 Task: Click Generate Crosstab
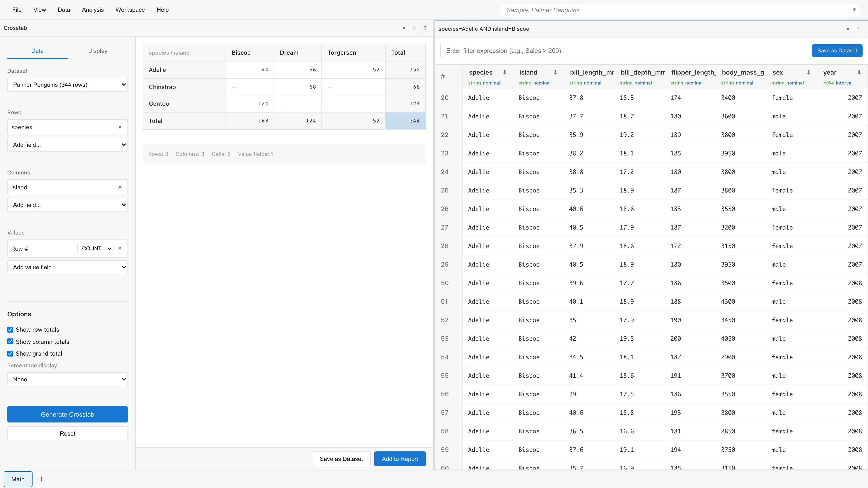(x=67, y=414)
